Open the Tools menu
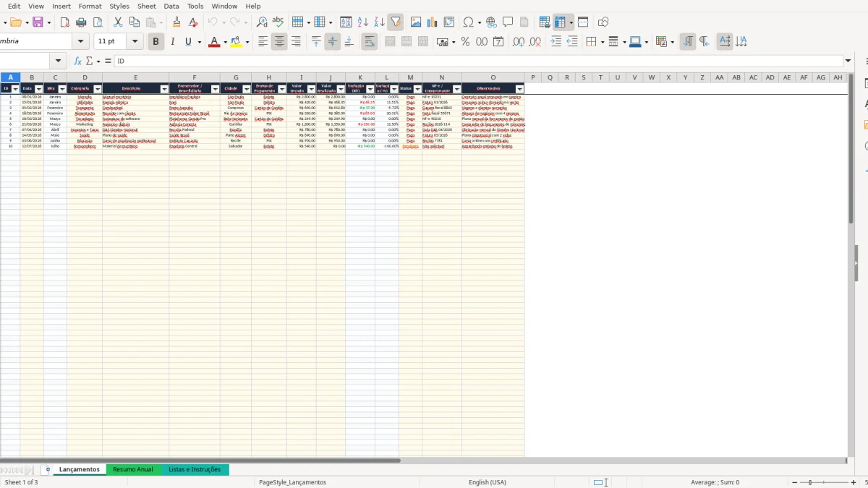The width and height of the screenshot is (868, 488). coord(195,6)
